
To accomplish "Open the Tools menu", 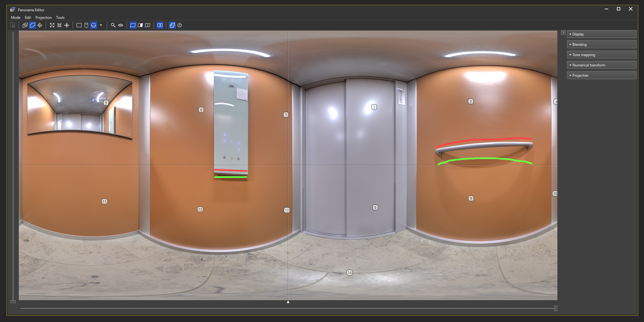I will [x=60, y=18].
